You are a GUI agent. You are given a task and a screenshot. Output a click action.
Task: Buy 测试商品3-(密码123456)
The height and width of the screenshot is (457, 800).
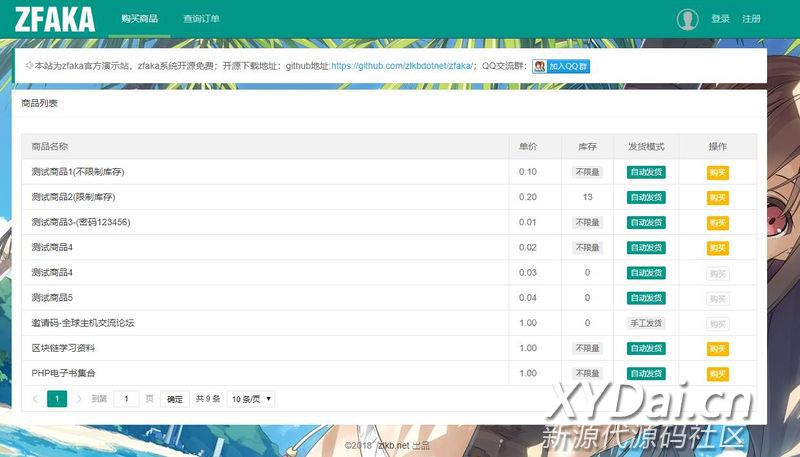(x=717, y=223)
